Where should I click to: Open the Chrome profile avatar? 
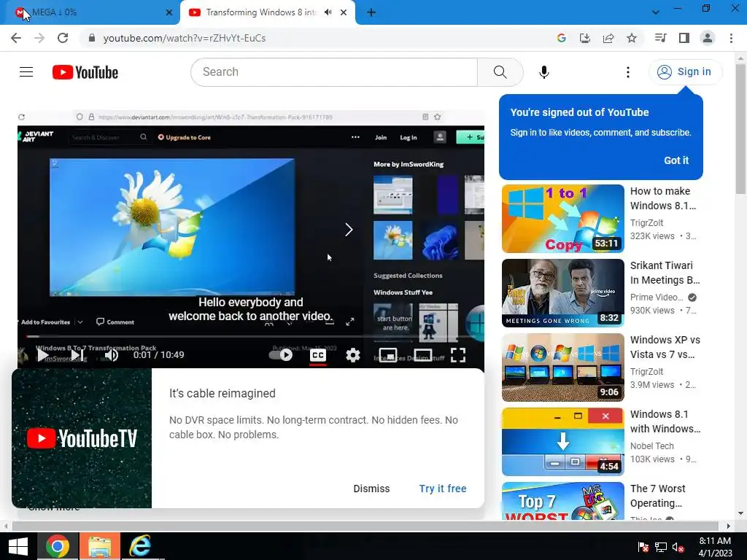708,38
